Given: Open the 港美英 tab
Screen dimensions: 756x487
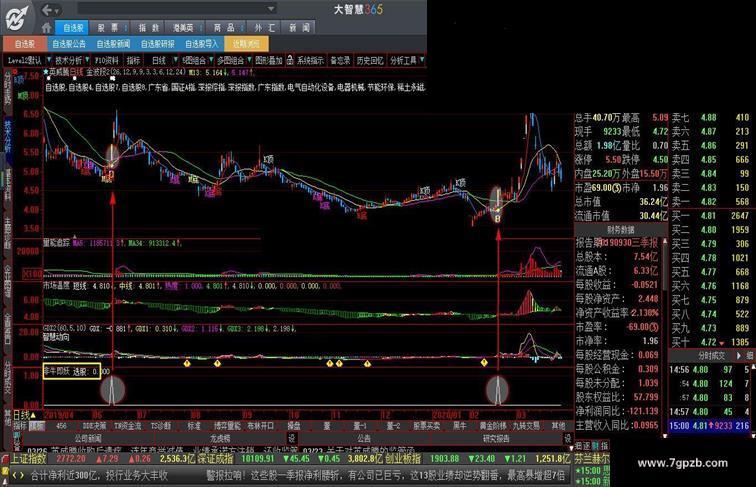Looking at the screenshot, I should click(x=184, y=28).
